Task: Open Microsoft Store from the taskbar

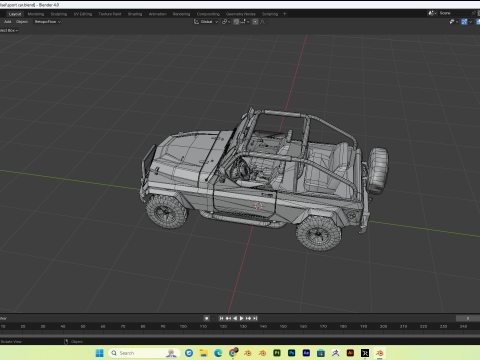Action: 321,353
